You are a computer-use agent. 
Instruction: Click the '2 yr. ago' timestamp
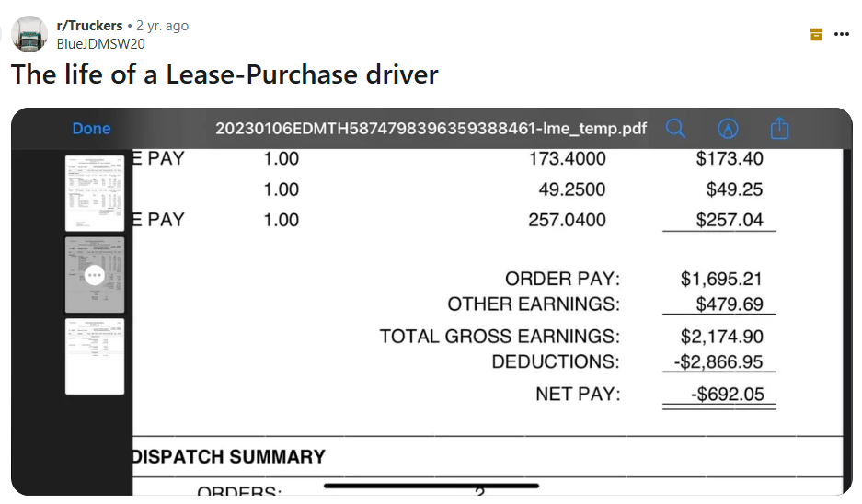[162, 26]
